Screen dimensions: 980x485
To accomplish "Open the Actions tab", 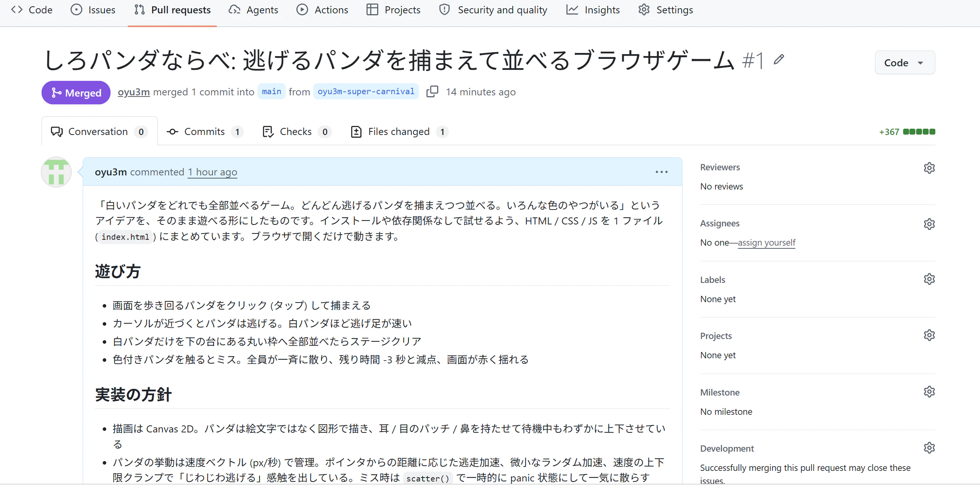I will (x=322, y=10).
